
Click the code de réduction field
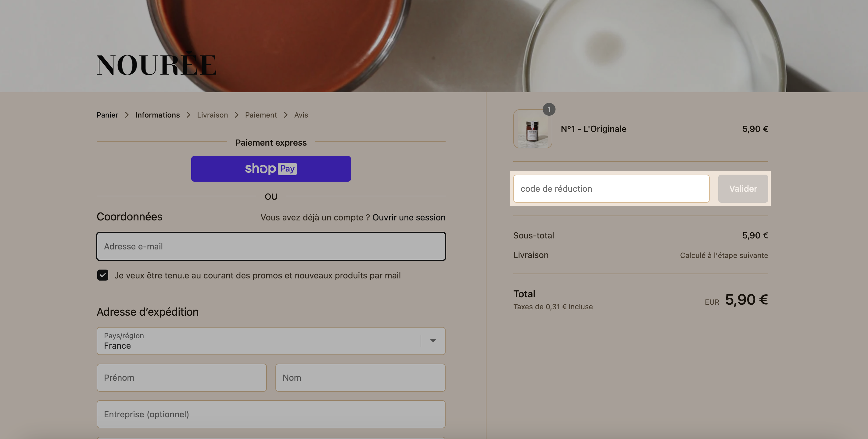pyautogui.click(x=611, y=188)
